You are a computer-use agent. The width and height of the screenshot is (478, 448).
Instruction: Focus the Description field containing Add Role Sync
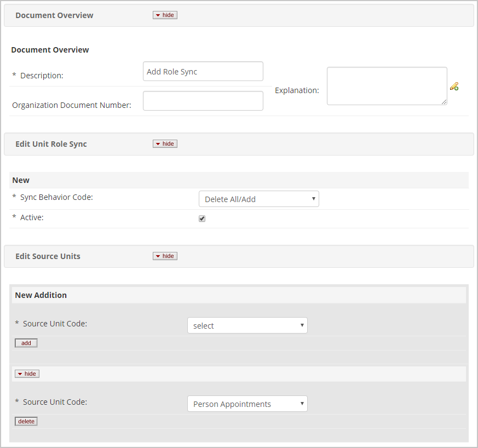(203, 72)
